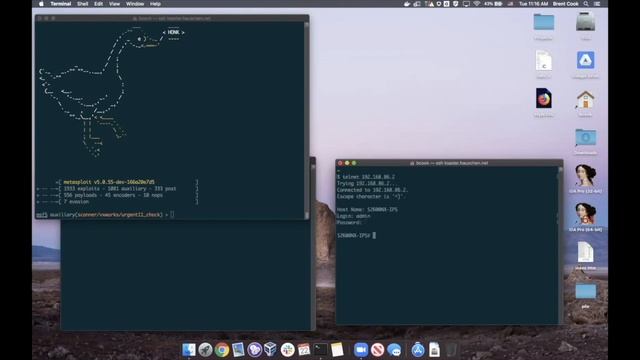The height and width of the screenshot is (360, 640).
Task: Click the 'Connected to 192.168.86.2' line
Action: pyautogui.click(x=372, y=190)
